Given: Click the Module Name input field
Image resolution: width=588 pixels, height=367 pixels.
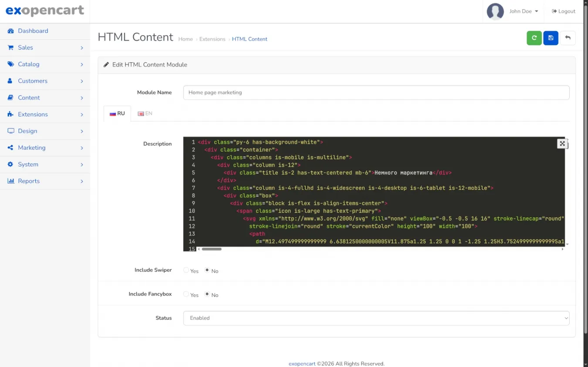Looking at the screenshot, I should pos(376,92).
